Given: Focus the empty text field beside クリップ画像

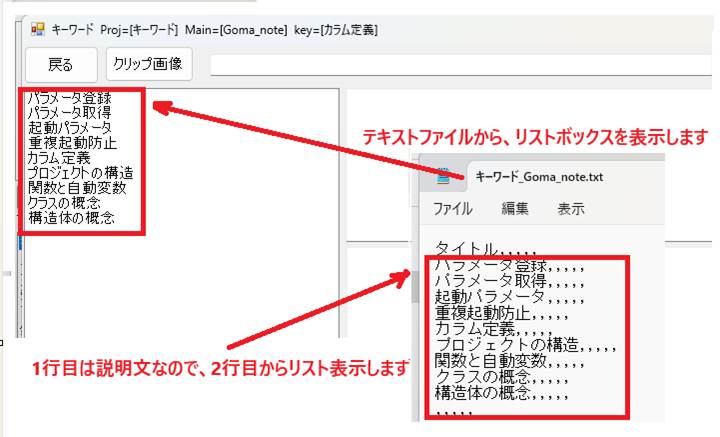Looking at the screenshot, I should click(x=461, y=65).
